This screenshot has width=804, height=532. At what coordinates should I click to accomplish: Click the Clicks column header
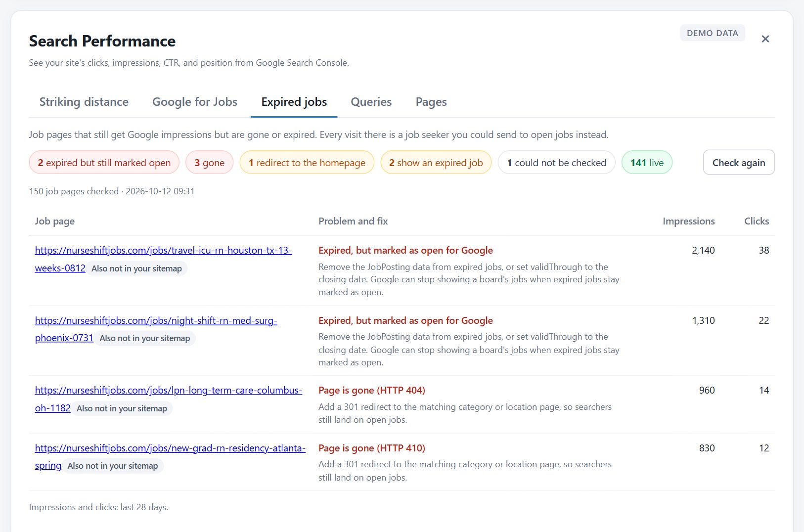(757, 222)
